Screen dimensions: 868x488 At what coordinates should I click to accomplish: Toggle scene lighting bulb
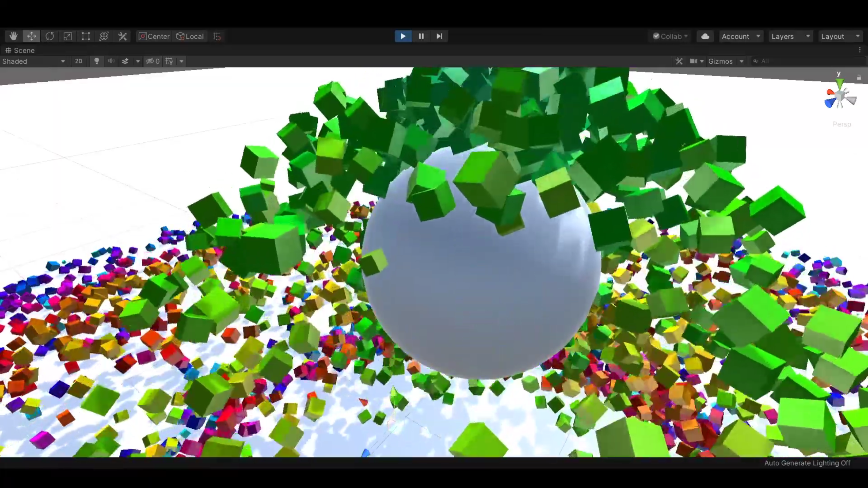[97, 61]
